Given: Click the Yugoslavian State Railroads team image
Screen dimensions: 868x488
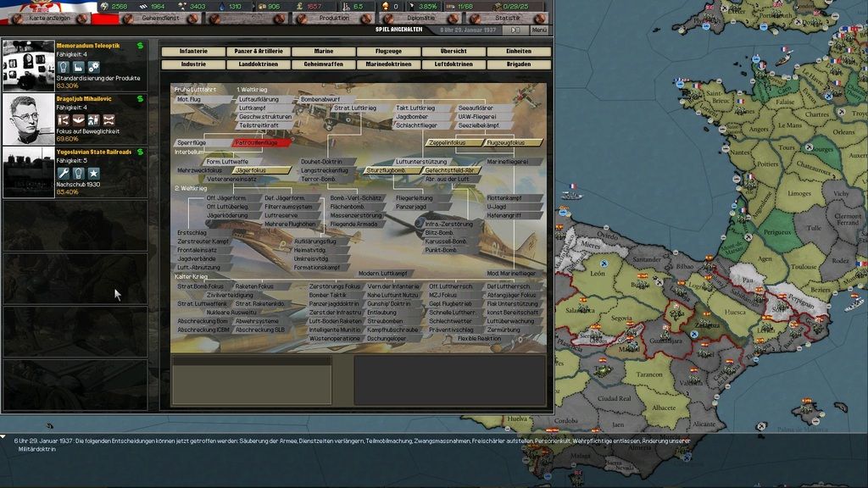Looking at the screenshot, I should click(28, 172).
